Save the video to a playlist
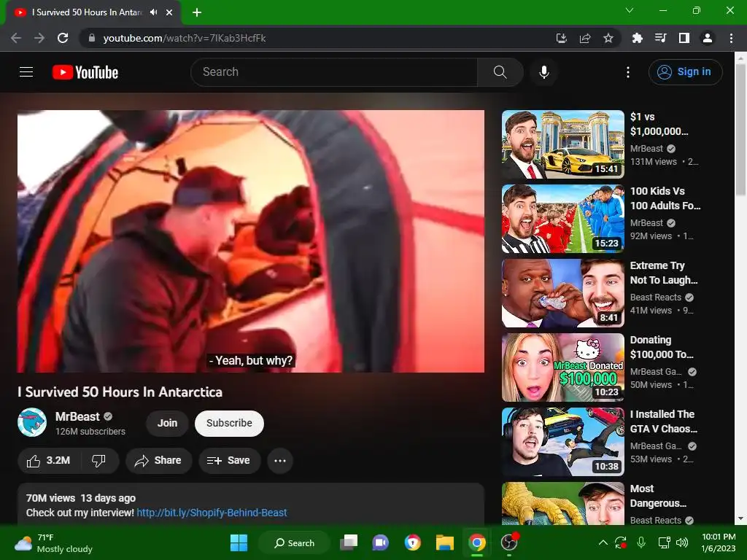 229,461
